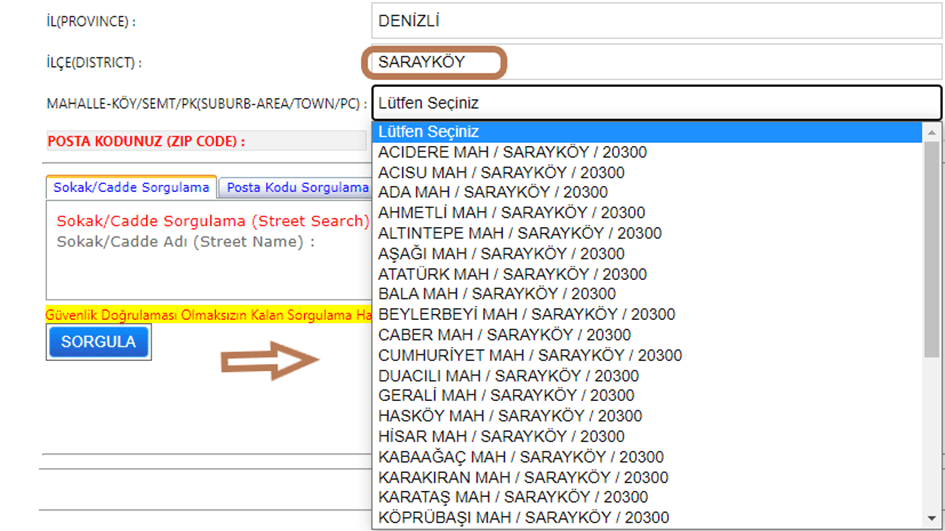Click the İl field showing DENİZLİ
Viewport: 945px width, 531px height.
tap(656, 21)
